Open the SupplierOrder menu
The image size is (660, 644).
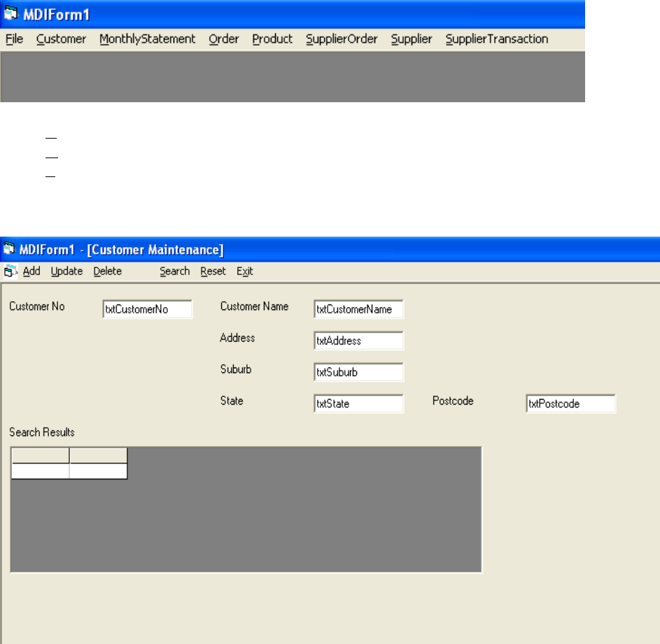click(342, 39)
